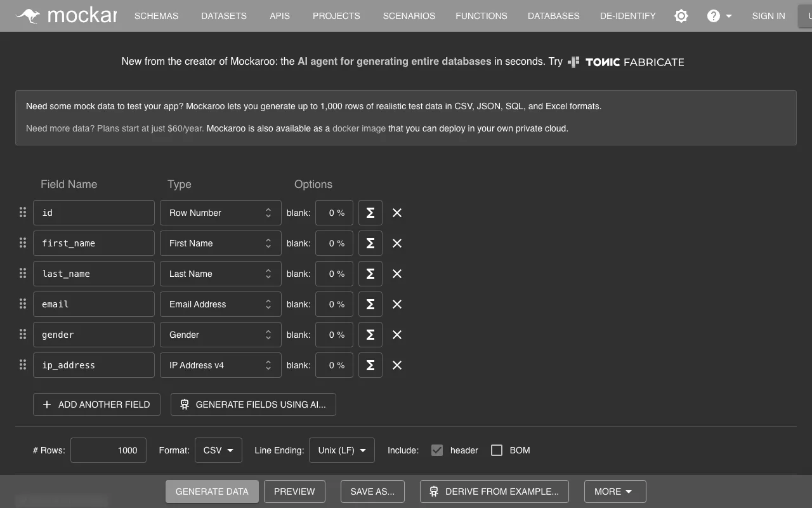The image size is (812, 508).
Task: Open the Row Number type selector
Action: [x=221, y=213]
